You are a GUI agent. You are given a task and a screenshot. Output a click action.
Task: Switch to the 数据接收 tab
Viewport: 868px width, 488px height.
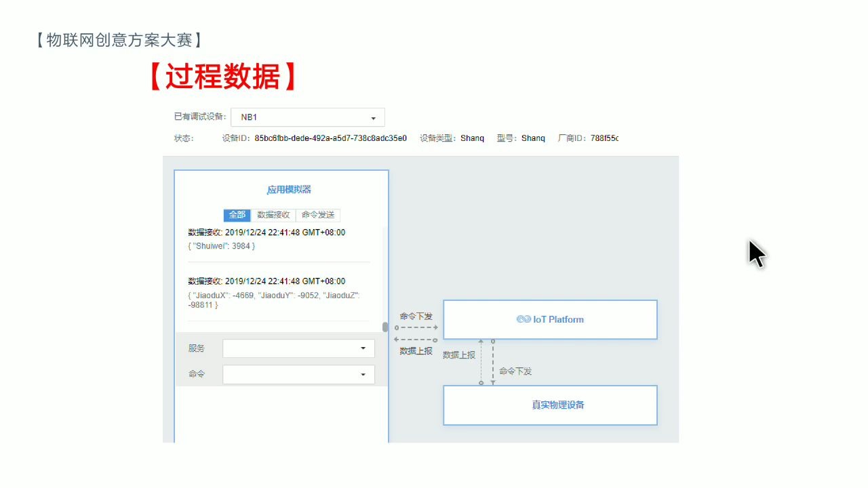point(273,215)
